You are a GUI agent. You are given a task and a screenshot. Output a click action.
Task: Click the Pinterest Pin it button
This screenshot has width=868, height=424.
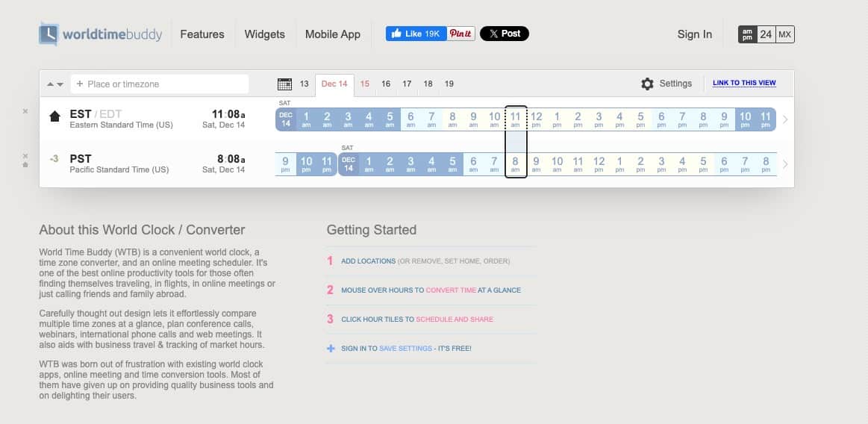pyautogui.click(x=461, y=34)
